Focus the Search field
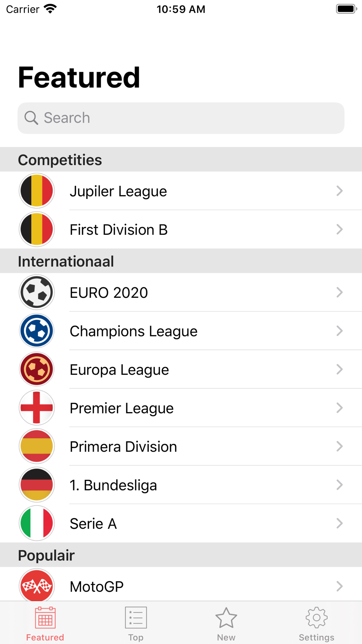This screenshot has height=644, width=362. click(x=181, y=118)
